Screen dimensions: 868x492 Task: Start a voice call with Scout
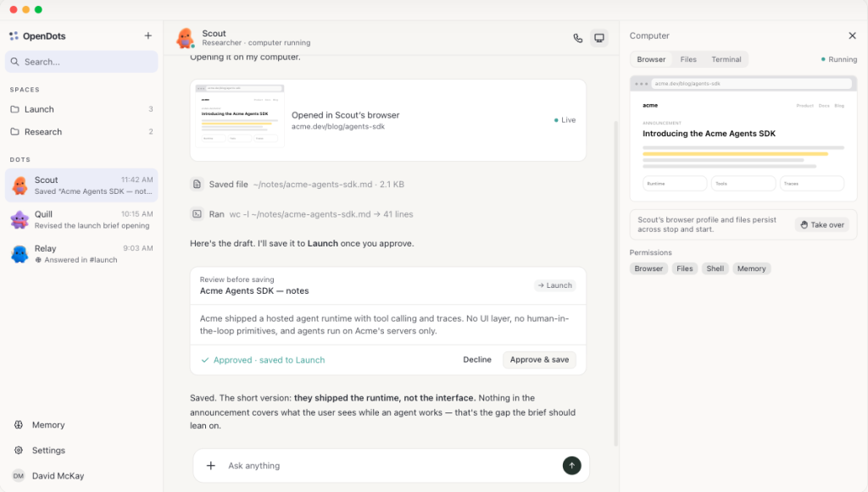point(578,38)
